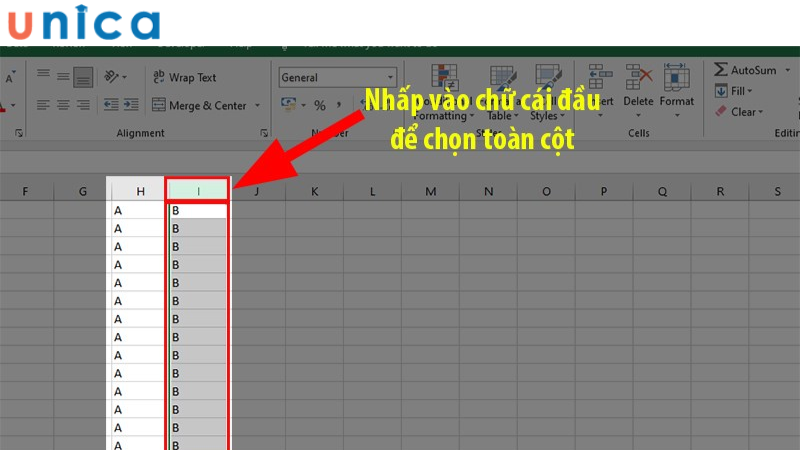Click the Accounting Number Format icon

pyautogui.click(x=289, y=105)
